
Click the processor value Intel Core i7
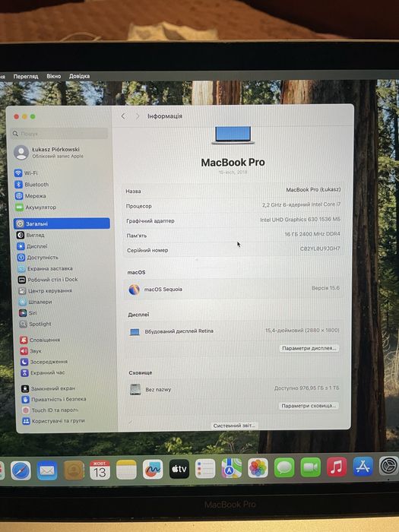(301, 204)
